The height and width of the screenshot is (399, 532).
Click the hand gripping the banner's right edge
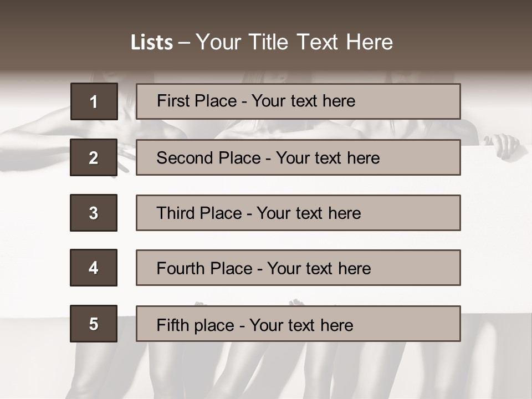tap(503, 146)
